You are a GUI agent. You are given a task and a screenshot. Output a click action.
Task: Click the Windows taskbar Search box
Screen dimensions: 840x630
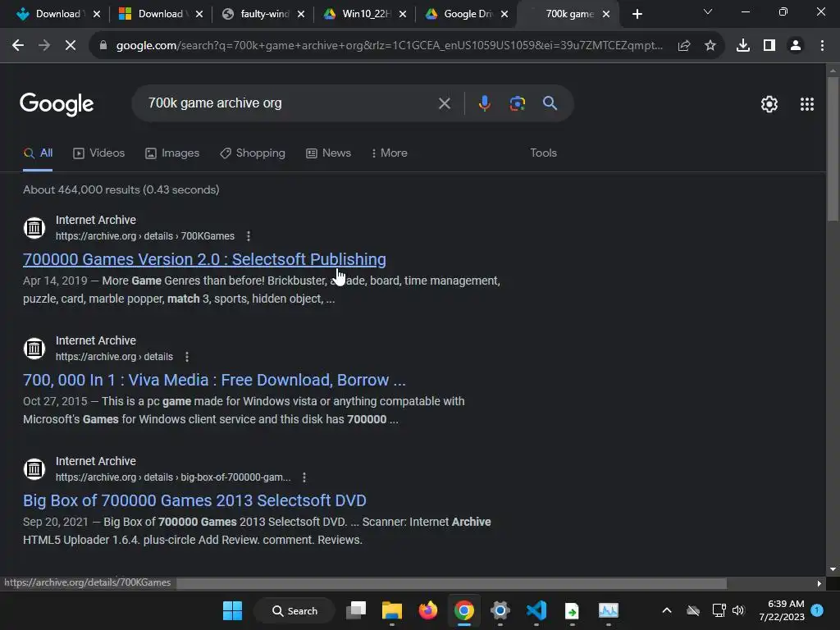click(294, 610)
